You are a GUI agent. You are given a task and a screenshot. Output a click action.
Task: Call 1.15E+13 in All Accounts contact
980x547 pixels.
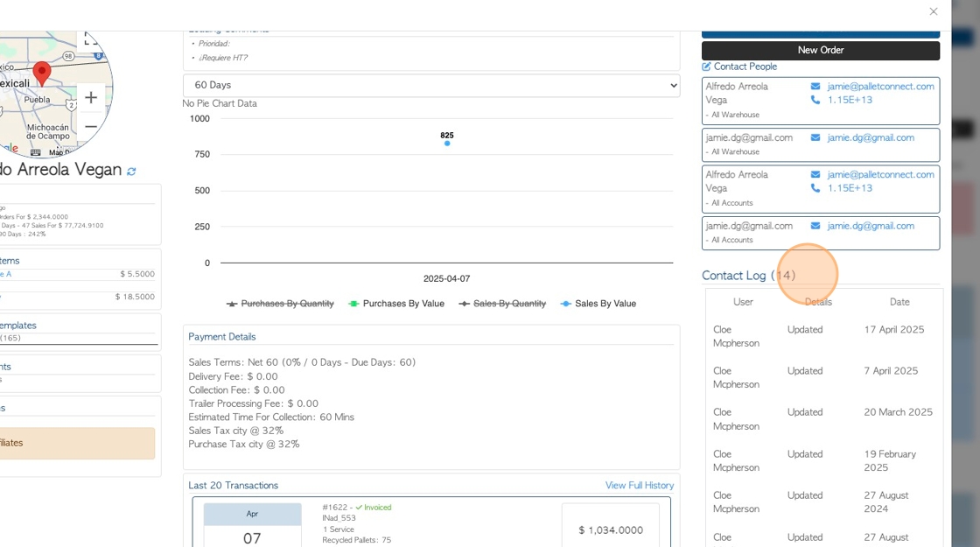[x=850, y=188]
